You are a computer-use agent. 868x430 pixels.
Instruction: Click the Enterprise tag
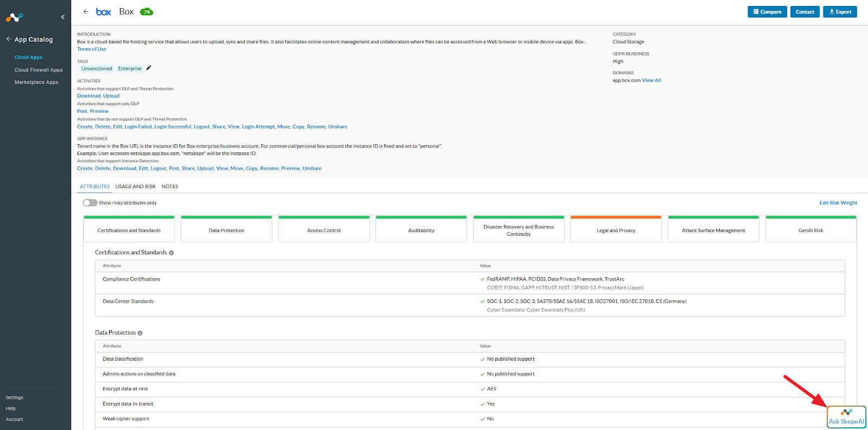[x=130, y=69]
